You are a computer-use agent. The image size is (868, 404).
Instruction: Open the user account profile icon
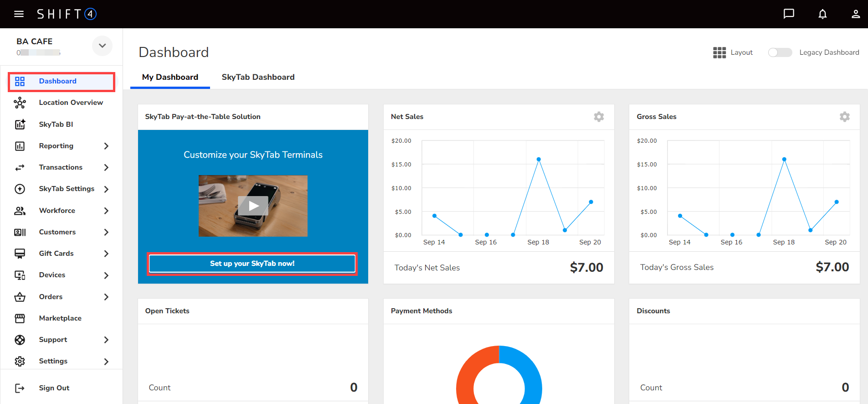tap(856, 14)
